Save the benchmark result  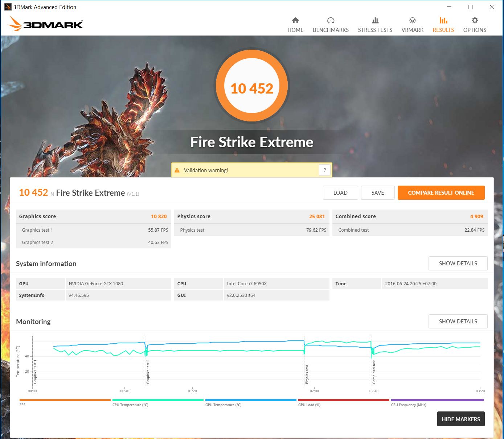coord(377,193)
